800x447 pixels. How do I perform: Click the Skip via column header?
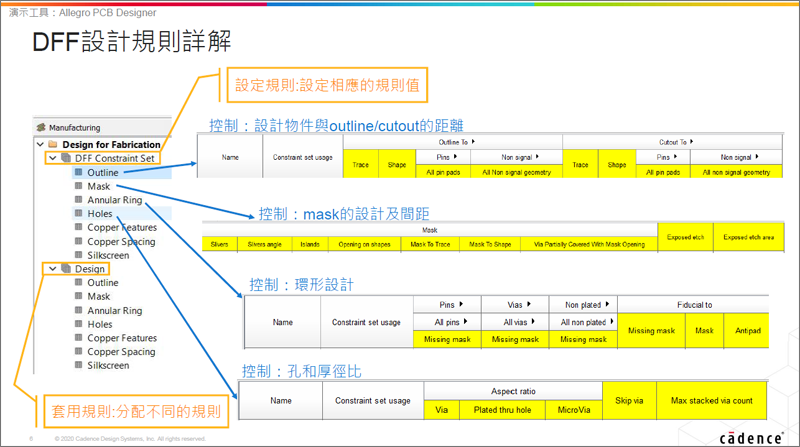click(629, 401)
